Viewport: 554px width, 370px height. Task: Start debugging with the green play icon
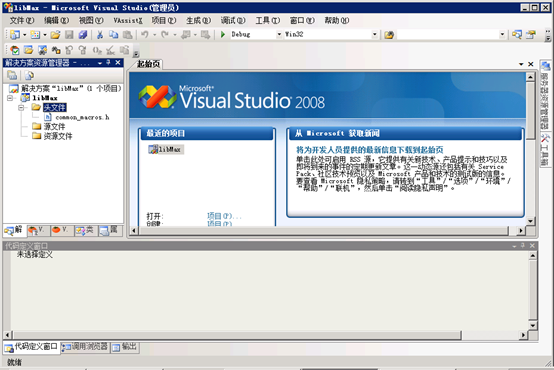click(223, 34)
